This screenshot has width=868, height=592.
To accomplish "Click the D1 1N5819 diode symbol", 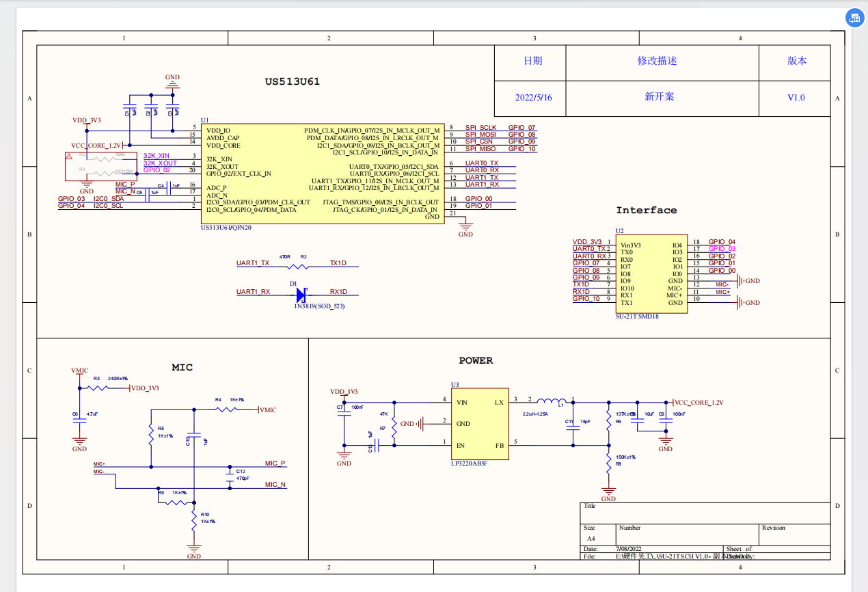I will tap(301, 295).
